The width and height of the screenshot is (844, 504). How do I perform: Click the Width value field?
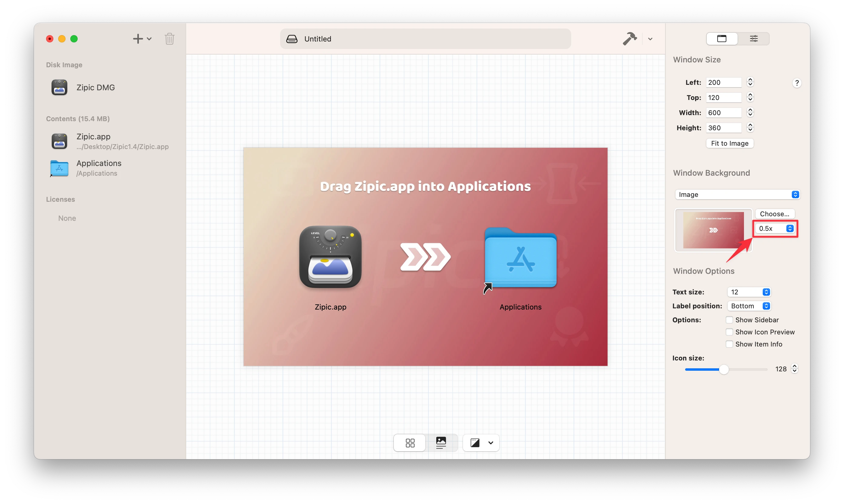[723, 112]
